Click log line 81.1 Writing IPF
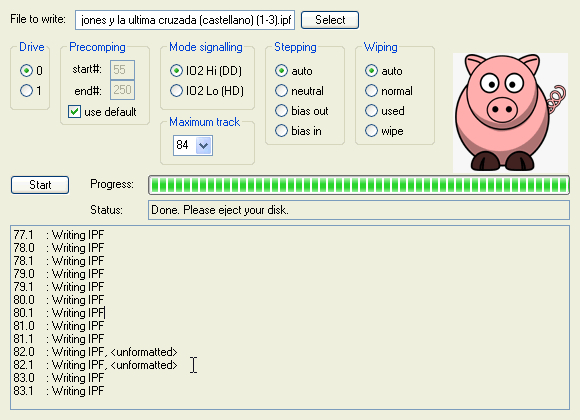The image size is (580, 420). click(x=59, y=339)
